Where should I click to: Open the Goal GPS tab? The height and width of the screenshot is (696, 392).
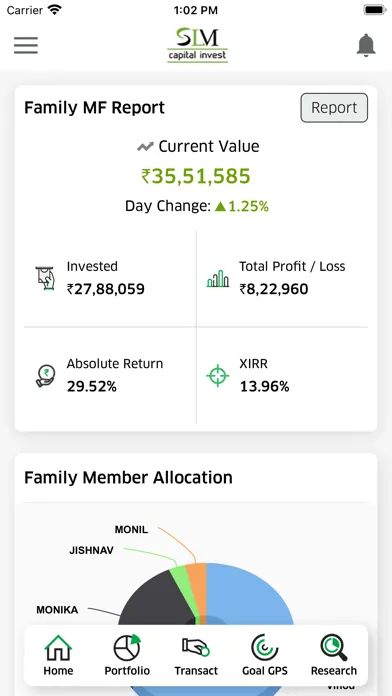(265, 655)
